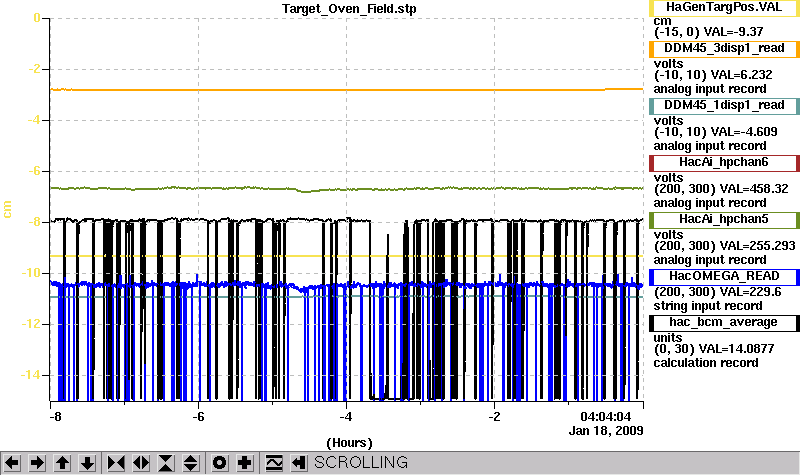
Task: Click the Jan 18, 2009 date label
Action: tap(606, 431)
